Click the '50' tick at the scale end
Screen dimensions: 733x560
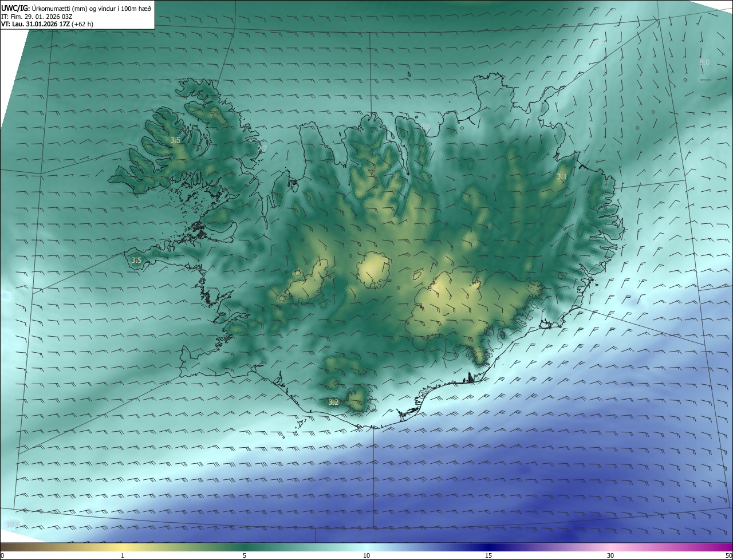point(728,555)
